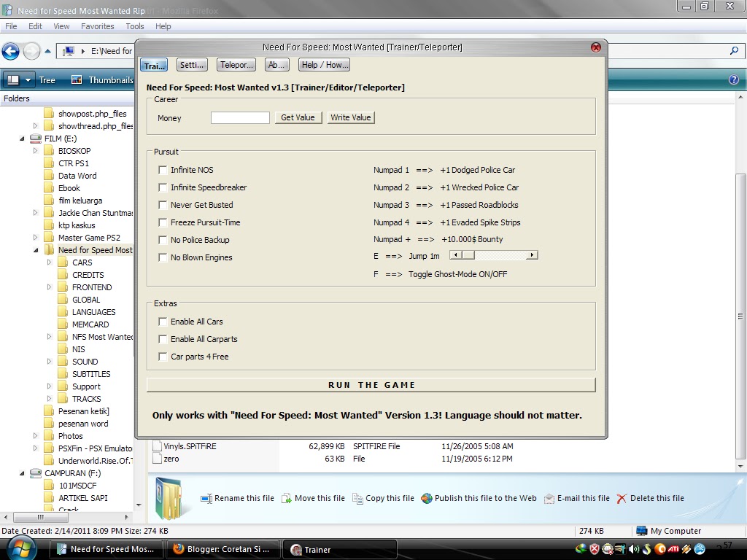Enable No Police Backup checkbox
The height and width of the screenshot is (560, 747).
pos(163,240)
